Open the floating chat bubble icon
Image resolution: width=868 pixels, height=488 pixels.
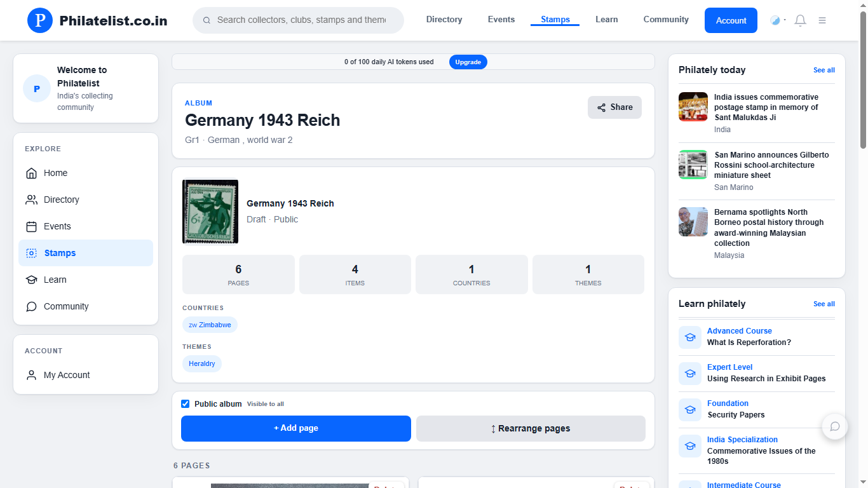[x=835, y=426]
